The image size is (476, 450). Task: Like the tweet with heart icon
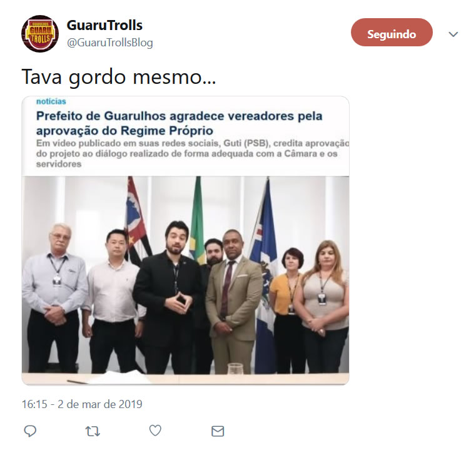(155, 431)
